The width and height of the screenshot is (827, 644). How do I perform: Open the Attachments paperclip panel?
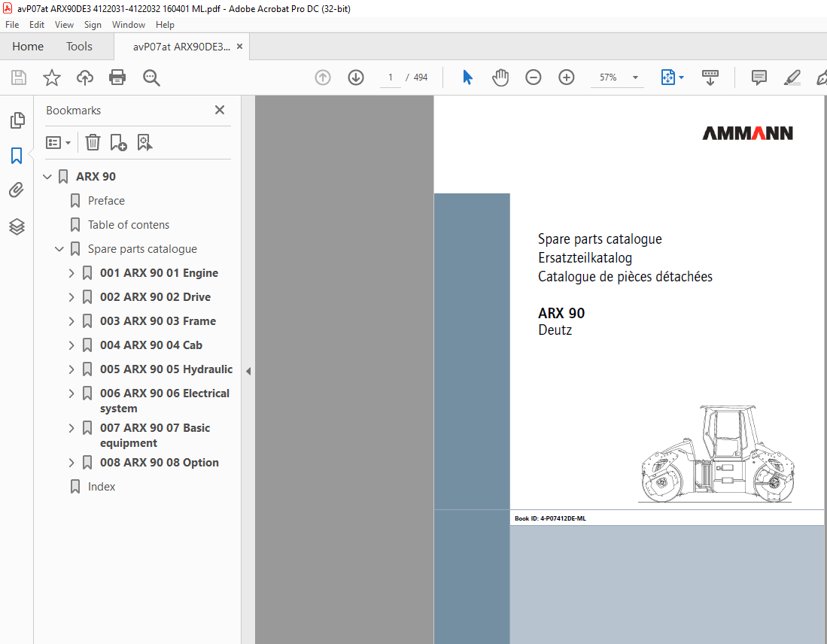click(x=17, y=190)
